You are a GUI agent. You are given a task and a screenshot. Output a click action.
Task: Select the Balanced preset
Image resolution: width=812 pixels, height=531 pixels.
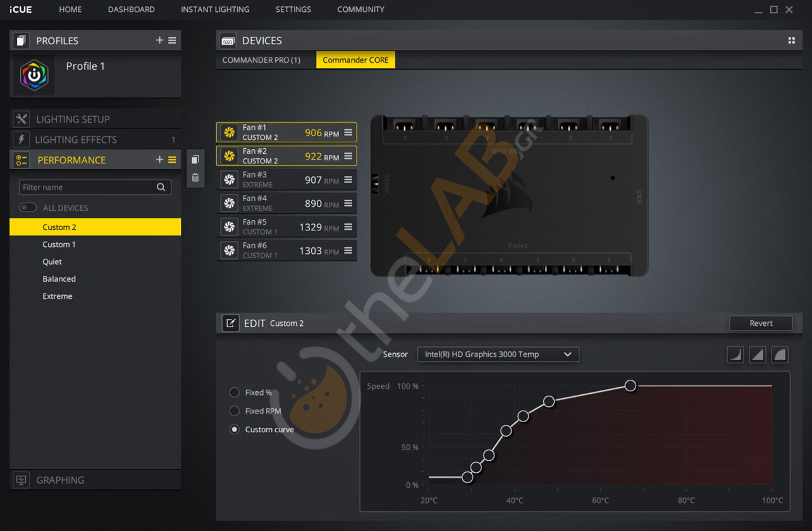[x=95, y=278]
